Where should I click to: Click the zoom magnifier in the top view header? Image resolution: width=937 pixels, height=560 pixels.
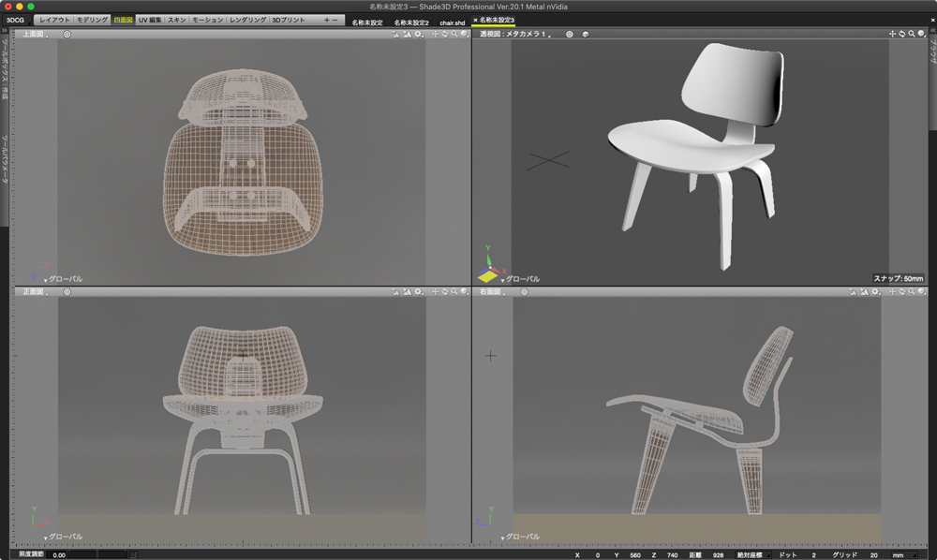(x=454, y=34)
